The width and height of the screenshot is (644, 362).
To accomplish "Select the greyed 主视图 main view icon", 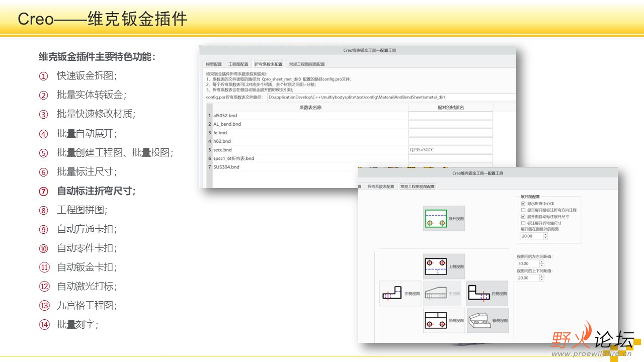I will coord(442,293).
